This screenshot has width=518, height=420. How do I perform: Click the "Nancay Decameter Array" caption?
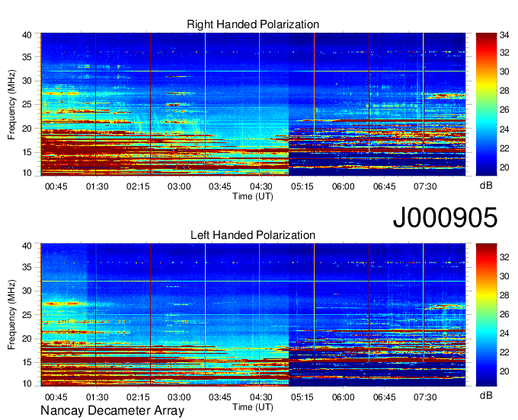coord(112,411)
